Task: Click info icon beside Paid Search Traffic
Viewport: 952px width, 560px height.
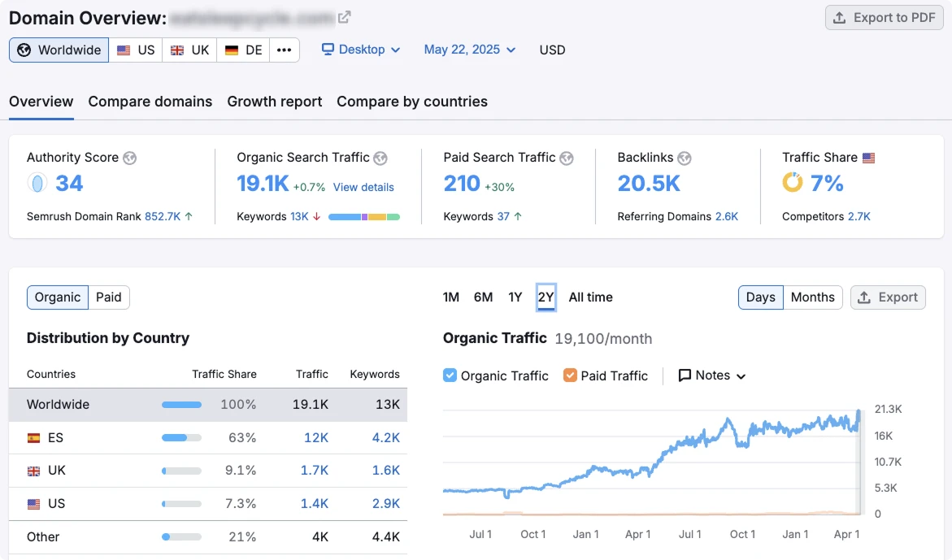Action: (567, 158)
